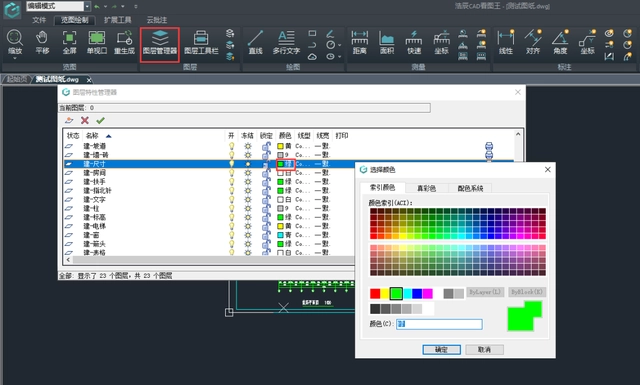Toggle lock icon for 建-指北针 layer
Image resolution: width=640 pixels, height=385 pixels.
pos(266,190)
